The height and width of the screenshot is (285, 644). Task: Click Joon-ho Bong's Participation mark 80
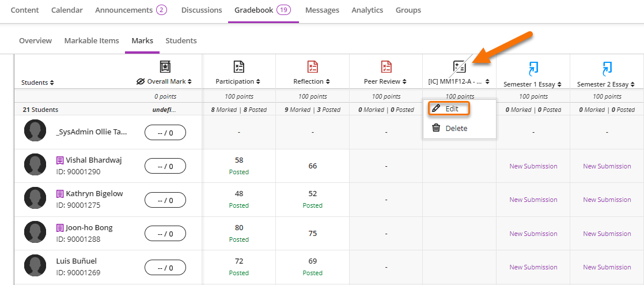point(238,227)
